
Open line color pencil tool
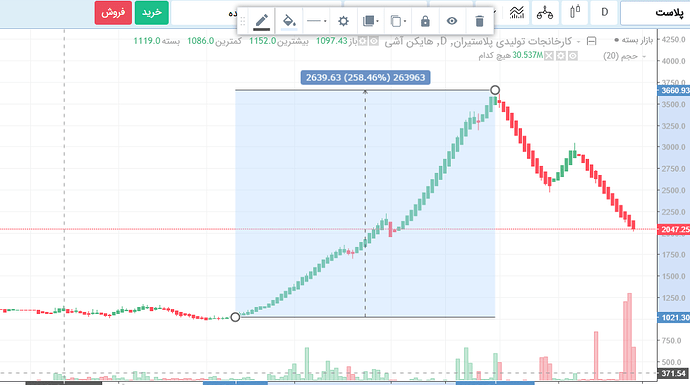pyautogui.click(x=261, y=21)
